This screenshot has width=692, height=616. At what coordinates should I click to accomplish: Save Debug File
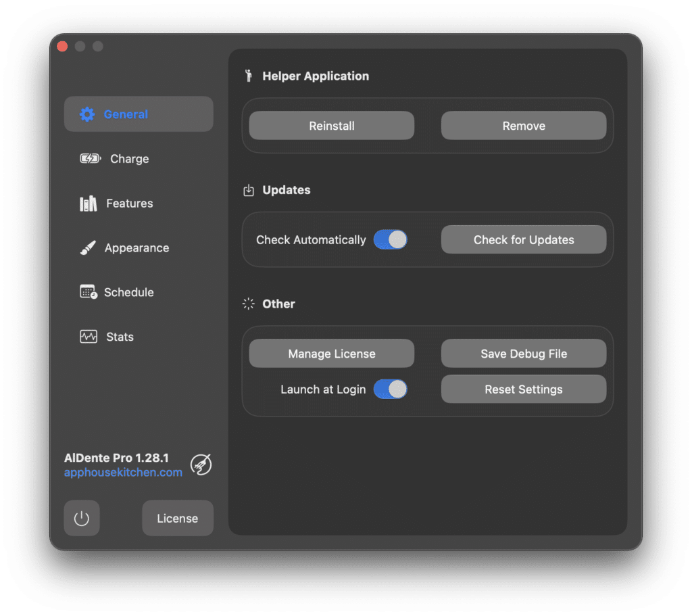tap(523, 354)
